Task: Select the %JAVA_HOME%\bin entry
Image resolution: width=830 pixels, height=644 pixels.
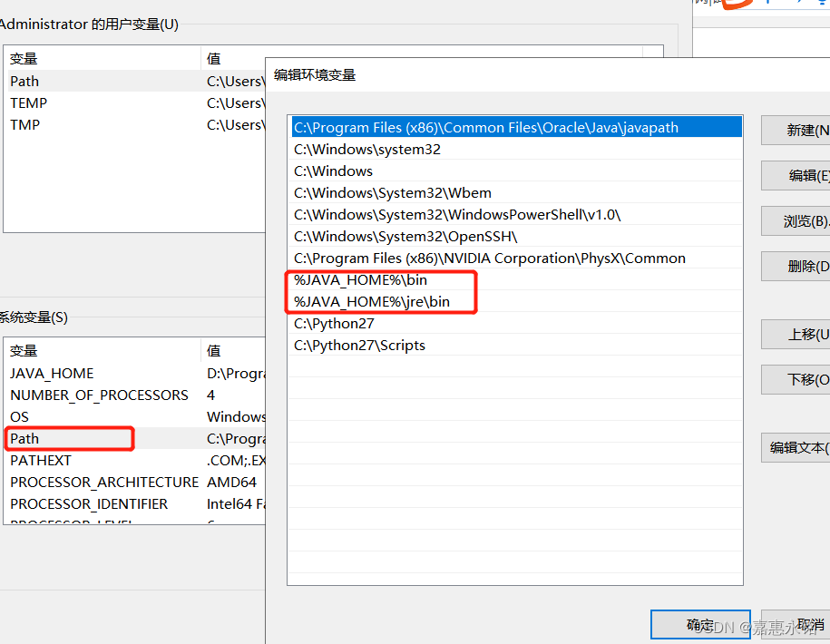Action: point(516,280)
